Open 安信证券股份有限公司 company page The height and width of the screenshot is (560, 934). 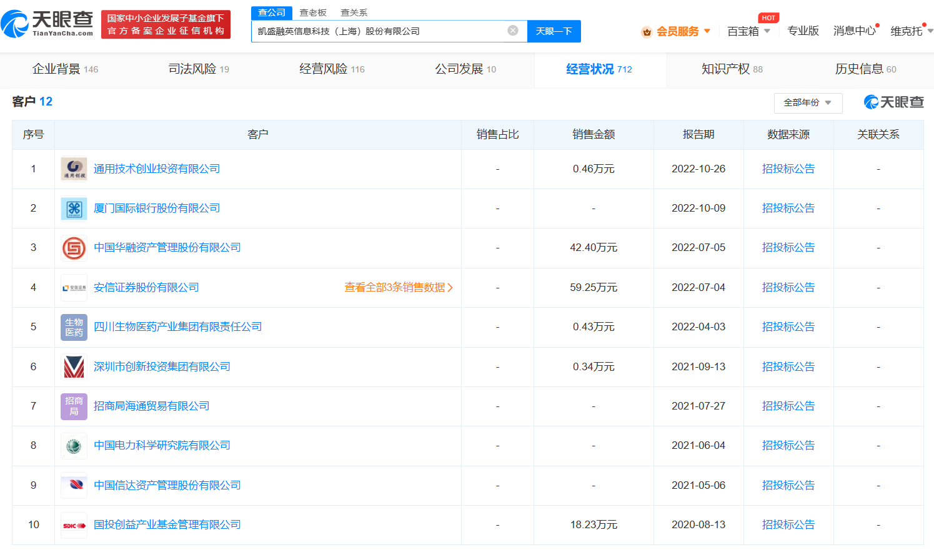click(x=146, y=287)
